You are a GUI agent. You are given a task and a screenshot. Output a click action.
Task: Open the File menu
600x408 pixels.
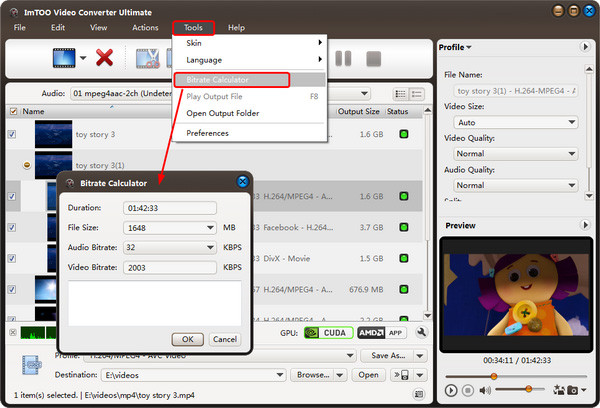[20, 28]
